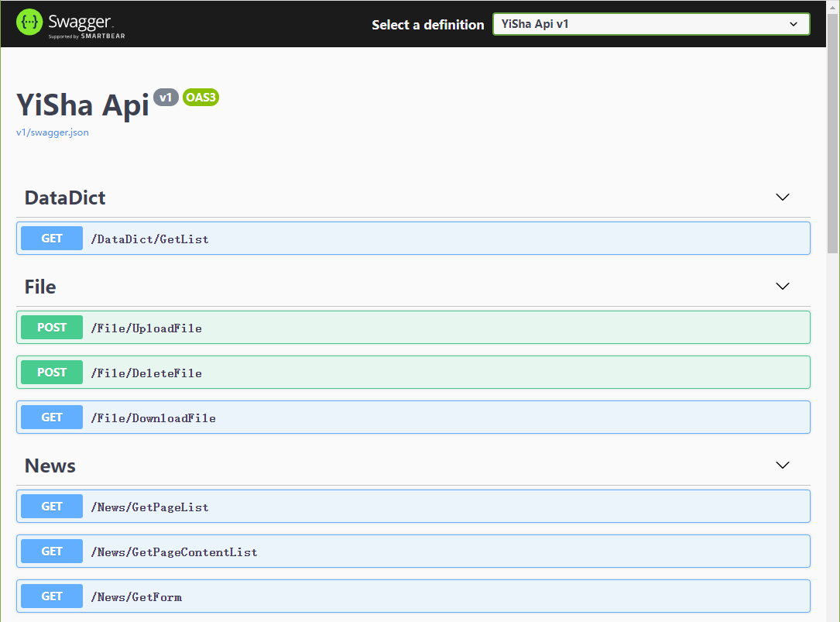Viewport: 840px width, 622px height.
Task: Select the GET badge on /File/DownloadFile
Action: tap(51, 417)
